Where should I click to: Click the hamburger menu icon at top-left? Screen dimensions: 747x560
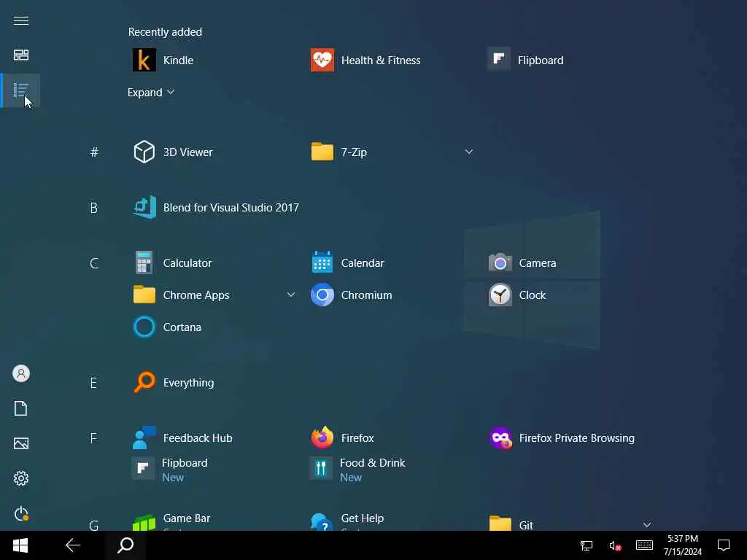[21, 20]
